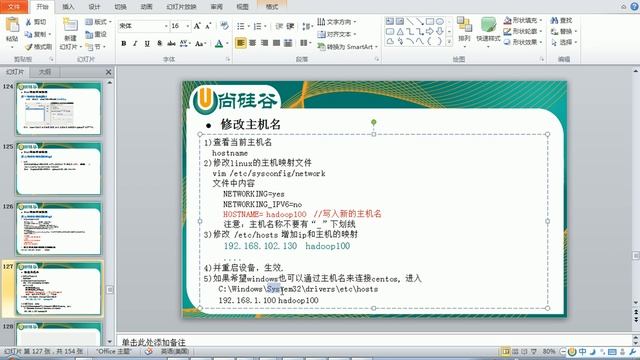Expand the shapes gallery More button
The height and width of the screenshot is (360, 640).
[449, 41]
